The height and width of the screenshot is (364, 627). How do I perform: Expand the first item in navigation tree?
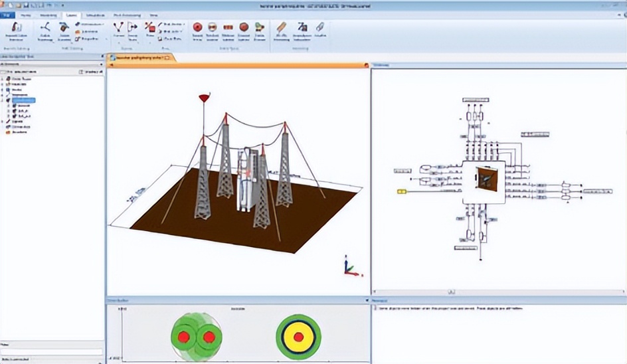coord(3,78)
